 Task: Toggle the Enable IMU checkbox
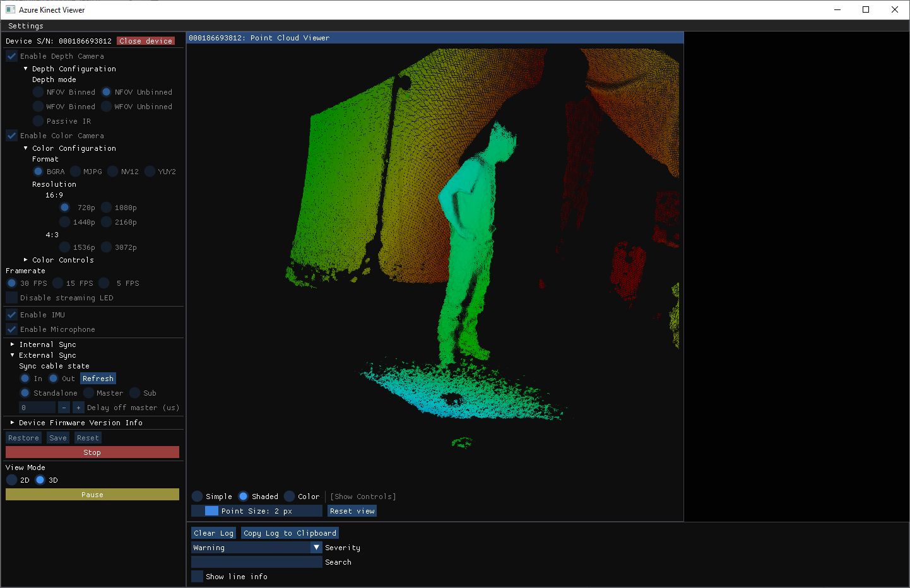tap(12, 315)
